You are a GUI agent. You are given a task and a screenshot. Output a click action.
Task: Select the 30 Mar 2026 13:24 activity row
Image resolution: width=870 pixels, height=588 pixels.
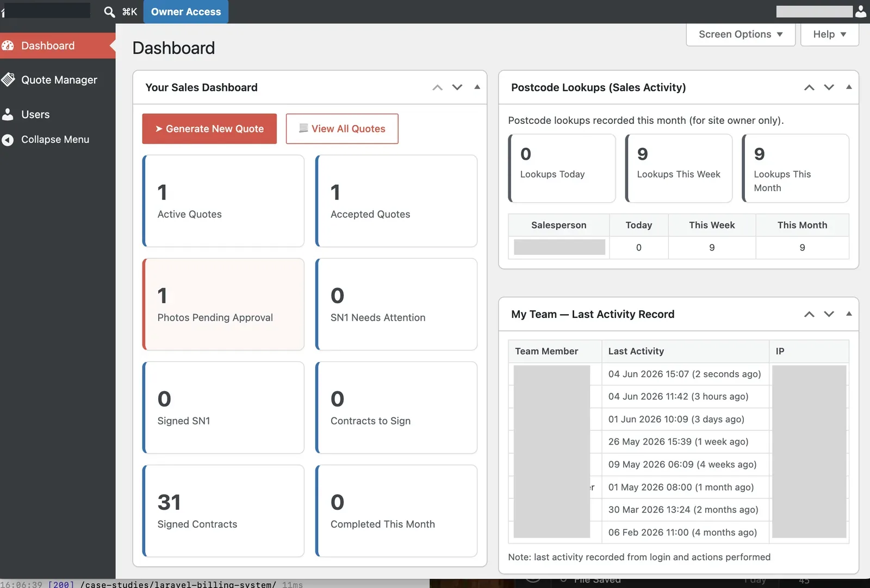pyautogui.click(x=679, y=510)
